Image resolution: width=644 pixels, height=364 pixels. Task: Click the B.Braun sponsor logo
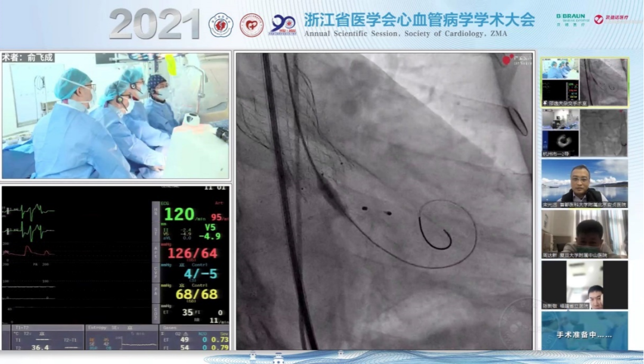point(570,20)
